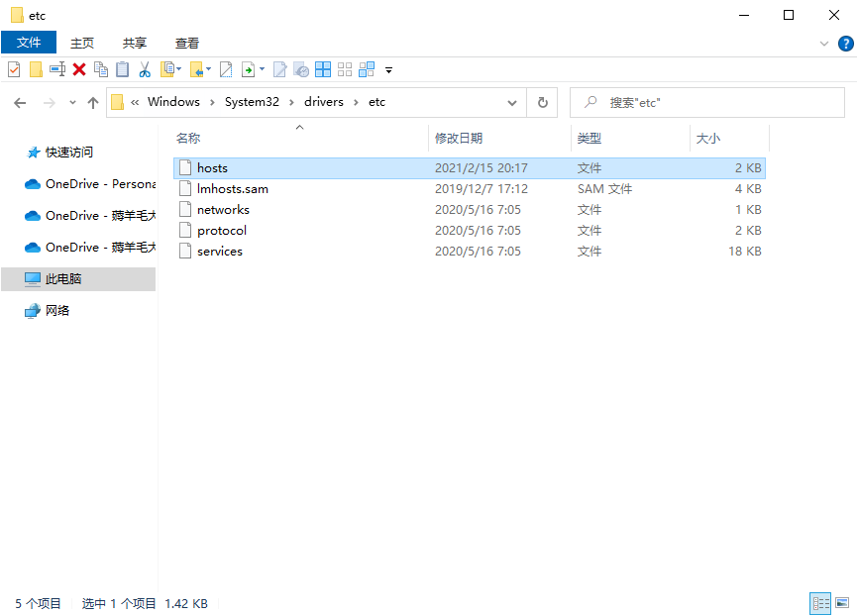Switch to the 查看 ribbon tab
The width and height of the screenshot is (858, 616).
(x=186, y=43)
